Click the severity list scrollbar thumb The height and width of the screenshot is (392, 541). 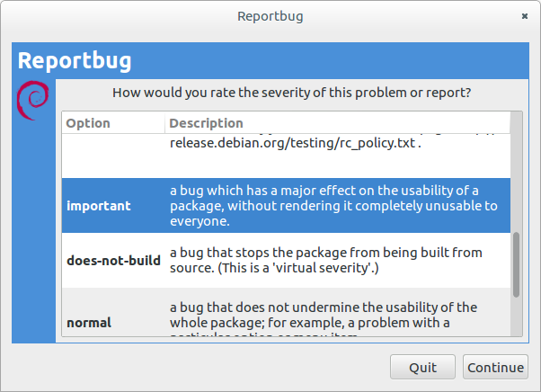click(x=516, y=265)
